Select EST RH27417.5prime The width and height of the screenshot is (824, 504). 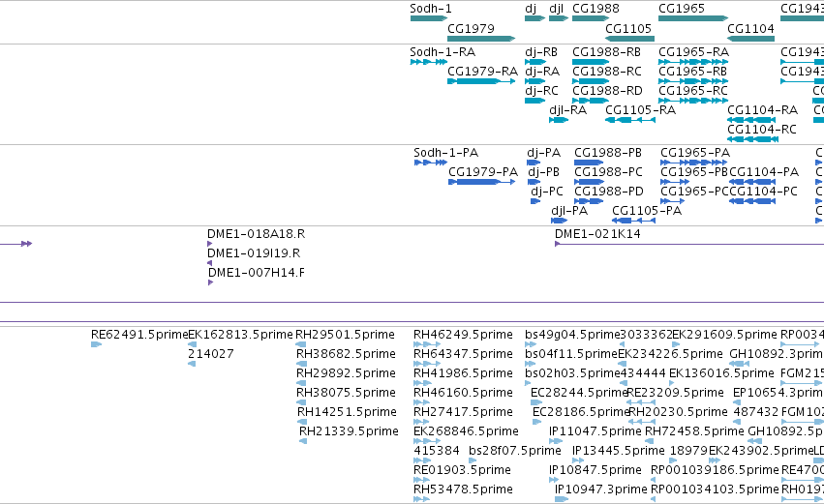click(422, 423)
